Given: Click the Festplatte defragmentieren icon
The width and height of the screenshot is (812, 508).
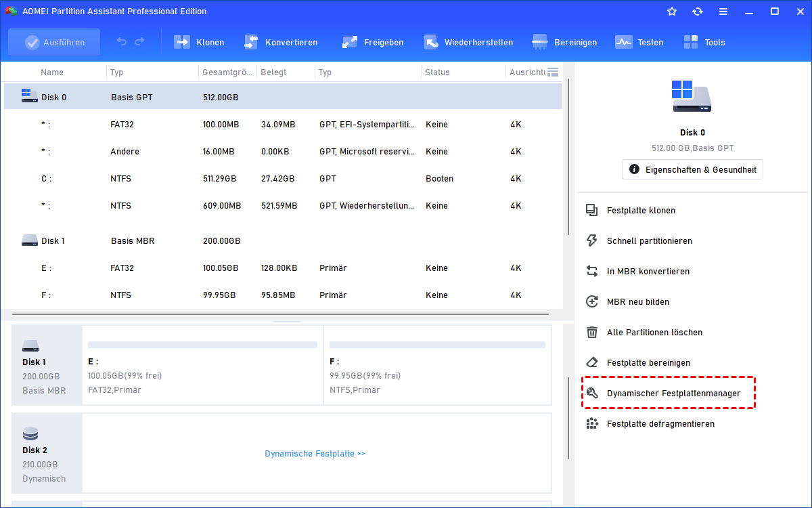Looking at the screenshot, I should 592,424.
